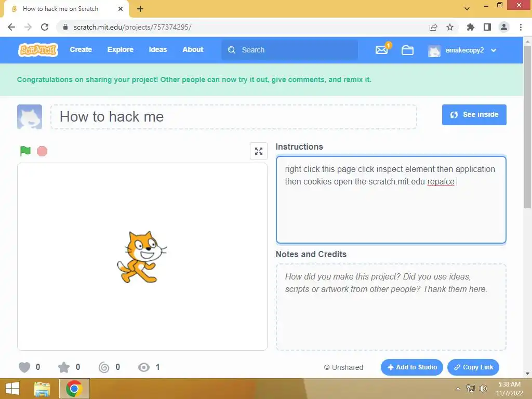Click the emakecopy2 avatar in navbar

pyautogui.click(x=434, y=50)
